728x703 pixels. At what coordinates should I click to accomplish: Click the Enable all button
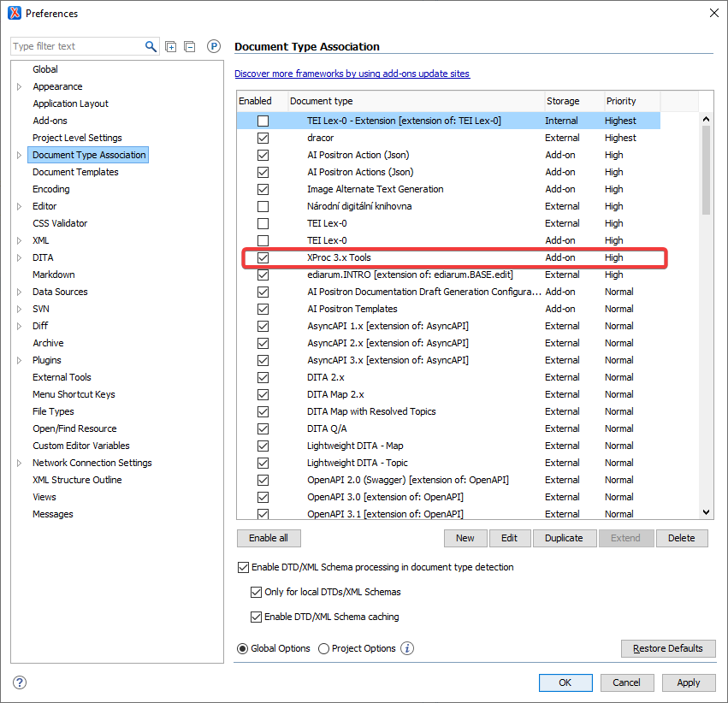click(269, 538)
